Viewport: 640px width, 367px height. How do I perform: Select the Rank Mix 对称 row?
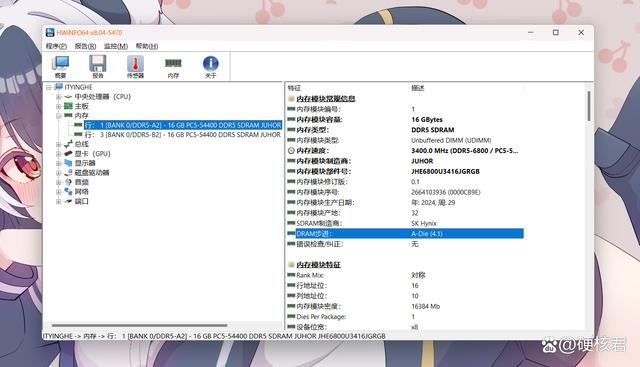[x=405, y=275]
